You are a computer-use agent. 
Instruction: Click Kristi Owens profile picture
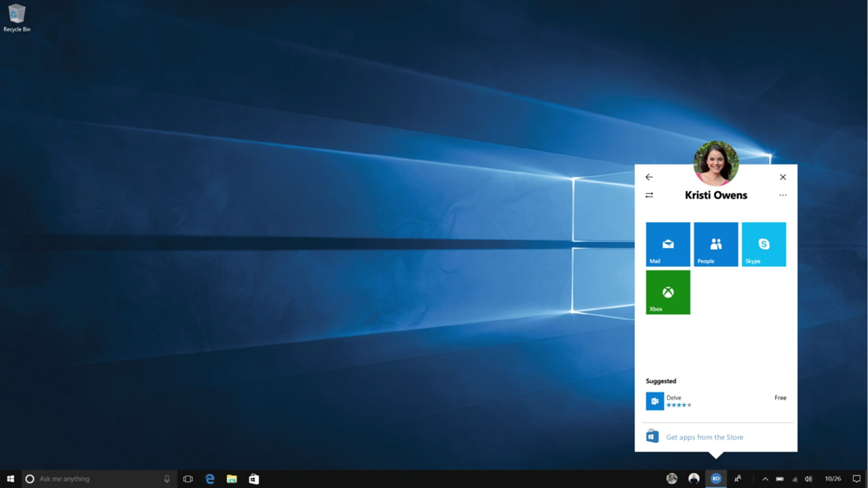[715, 163]
